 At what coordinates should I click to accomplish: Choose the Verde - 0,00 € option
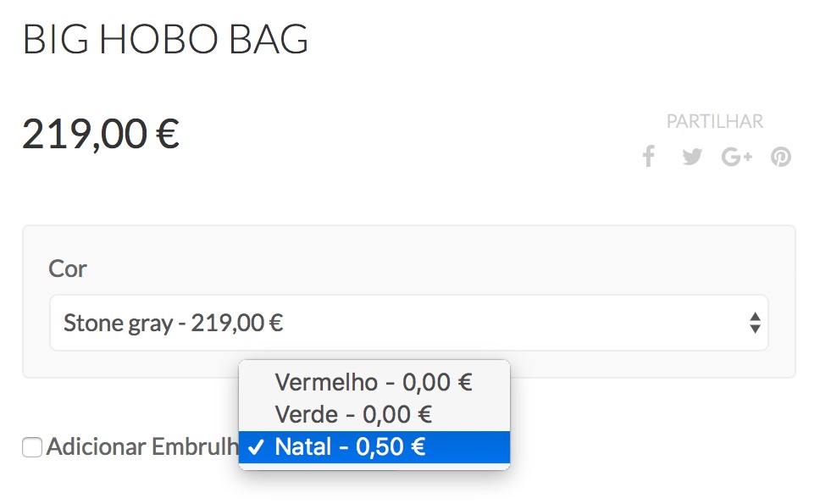coord(353,414)
